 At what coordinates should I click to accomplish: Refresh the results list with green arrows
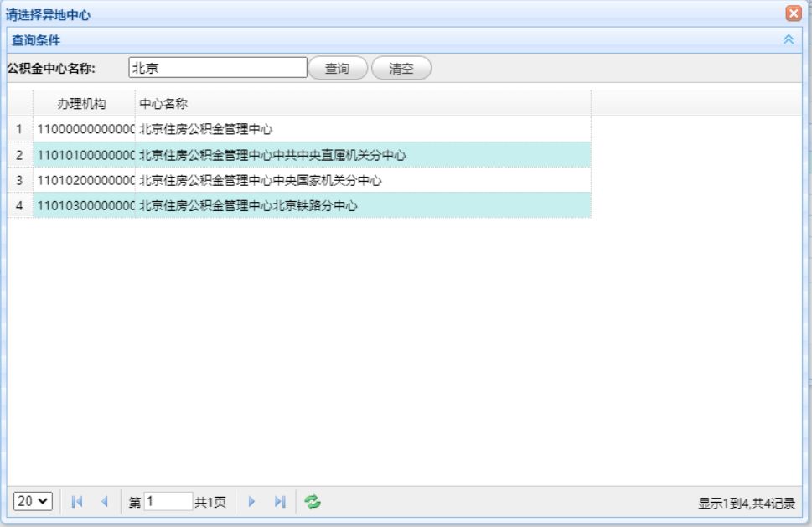pos(313,501)
